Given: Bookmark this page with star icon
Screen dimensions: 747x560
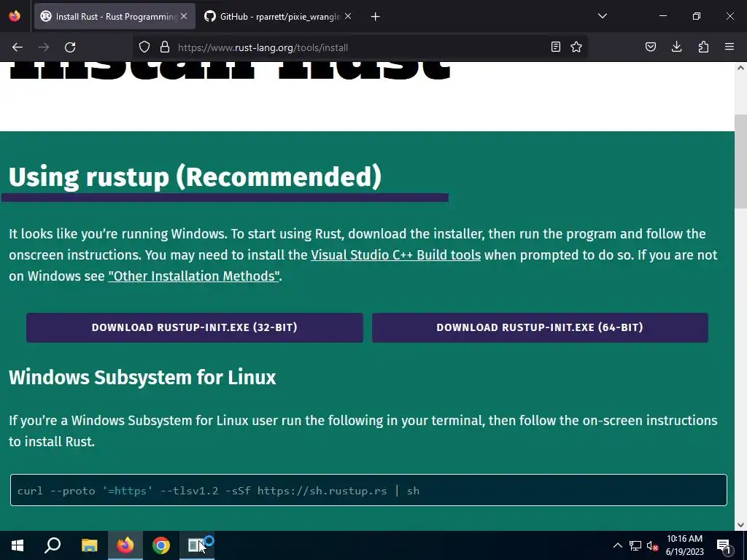Looking at the screenshot, I should [x=576, y=47].
